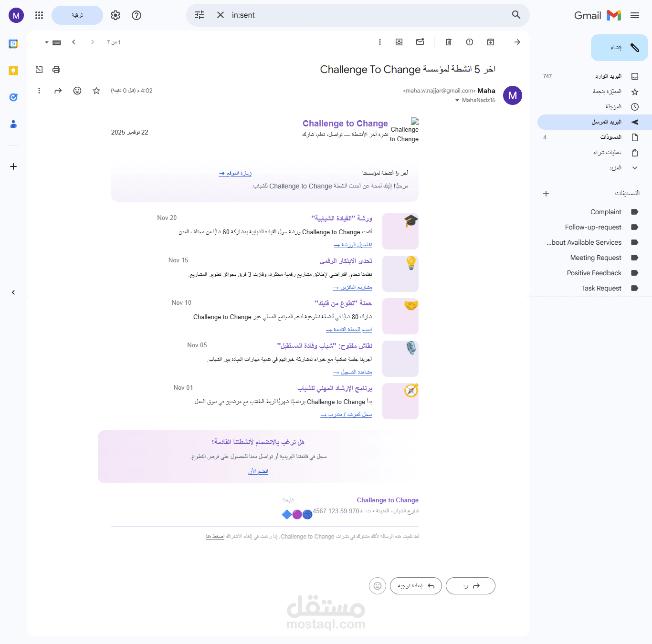The image size is (652, 644).
Task: Click the graduation cap workshop thumbnail
Action: click(x=400, y=231)
